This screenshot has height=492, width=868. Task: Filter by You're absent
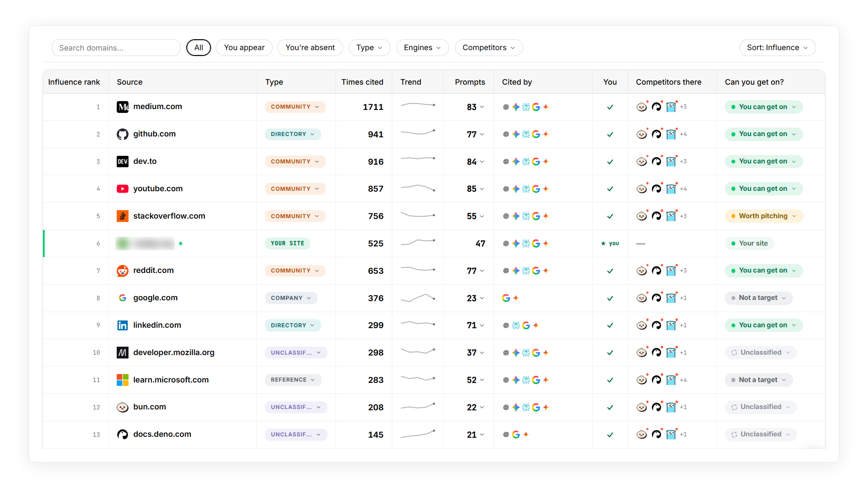[x=310, y=48]
